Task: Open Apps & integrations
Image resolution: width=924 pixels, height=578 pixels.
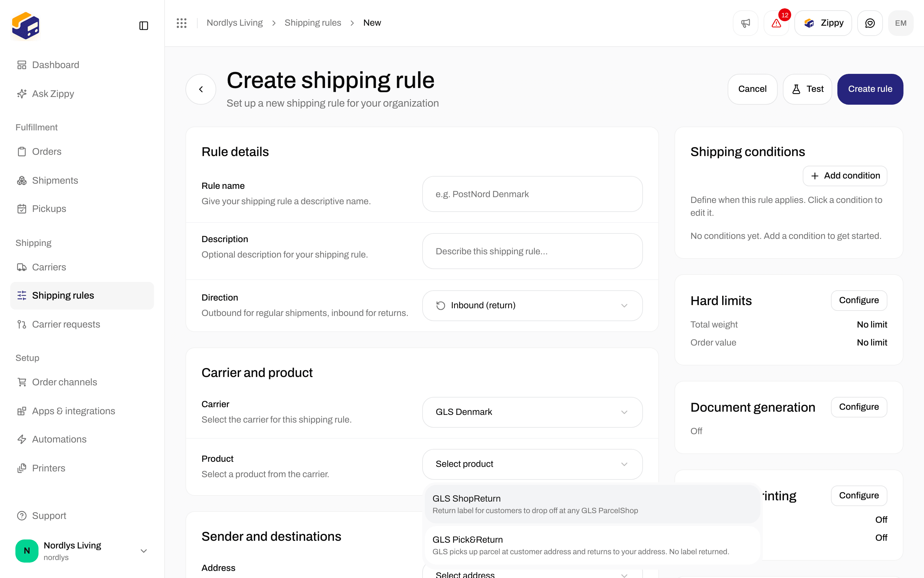Action: point(82,411)
